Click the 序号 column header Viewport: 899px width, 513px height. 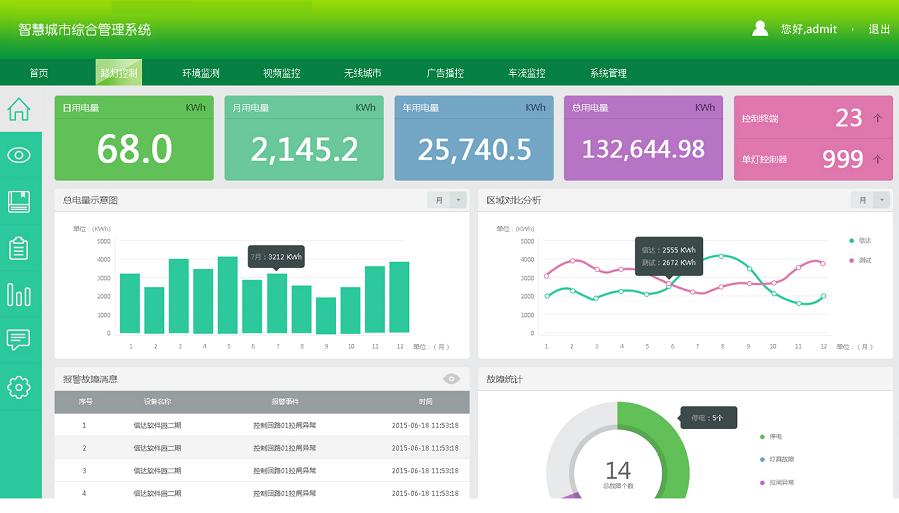point(85,402)
